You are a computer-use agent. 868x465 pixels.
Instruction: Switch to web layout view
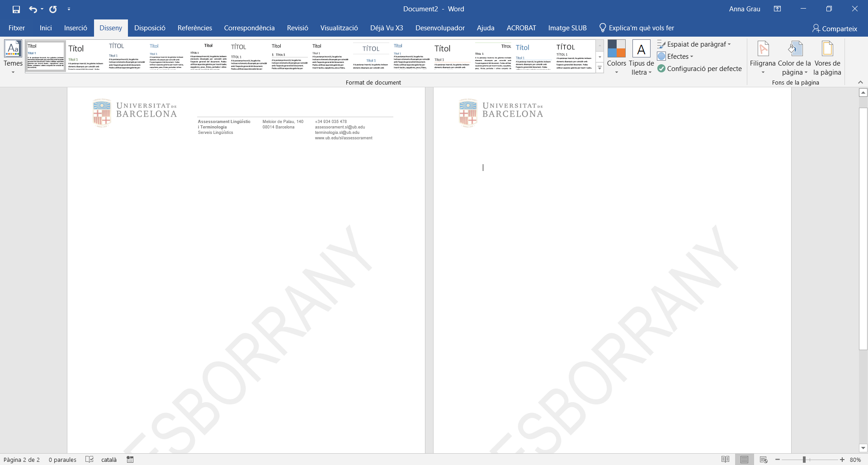[764, 460]
